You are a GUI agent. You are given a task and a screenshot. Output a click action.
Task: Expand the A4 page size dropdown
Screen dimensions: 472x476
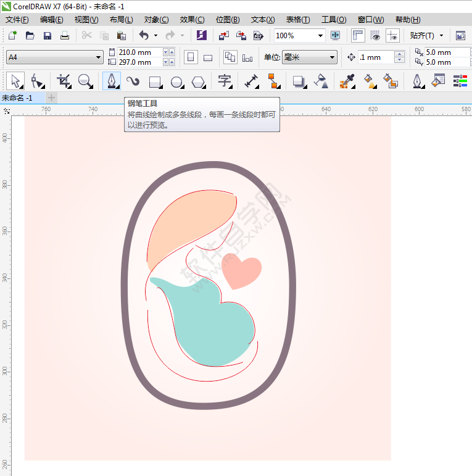coord(98,57)
